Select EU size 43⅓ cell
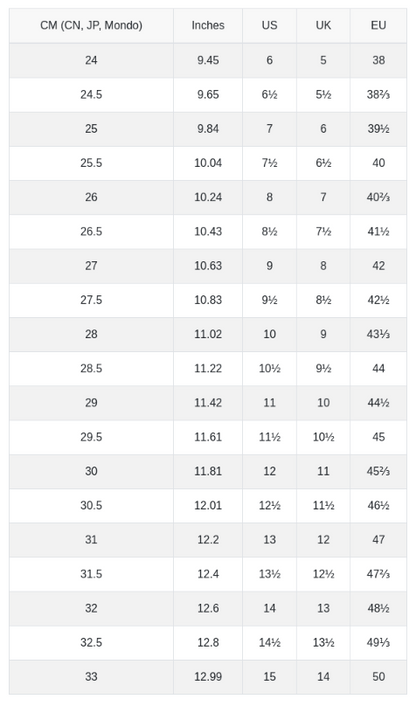416x706 pixels. [378, 334]
